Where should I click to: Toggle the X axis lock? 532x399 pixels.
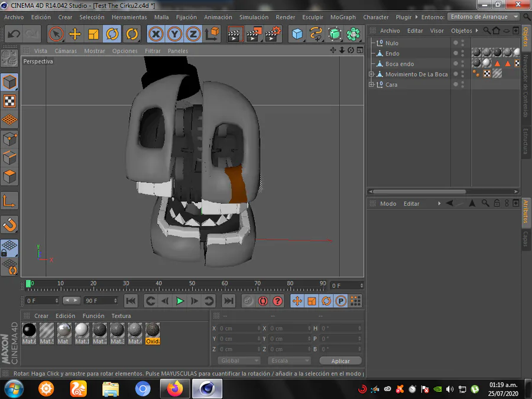155,34
